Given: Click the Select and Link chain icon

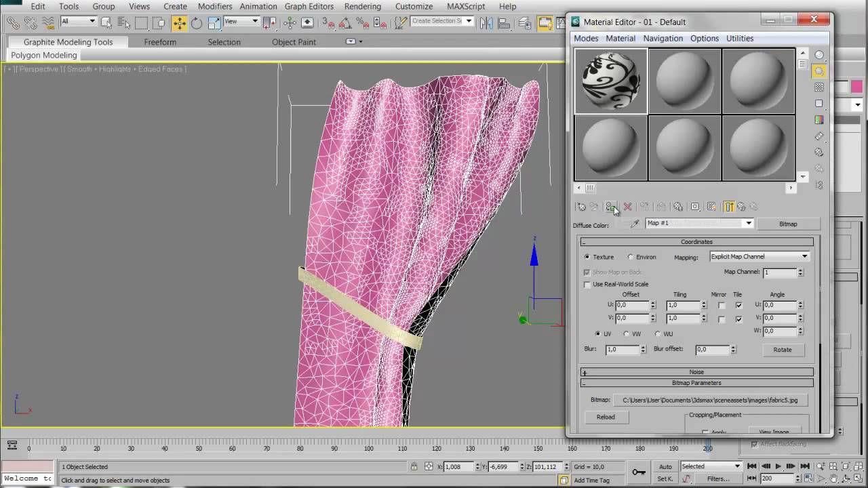Looking at the screenshot, I should (x=13, y=23).
